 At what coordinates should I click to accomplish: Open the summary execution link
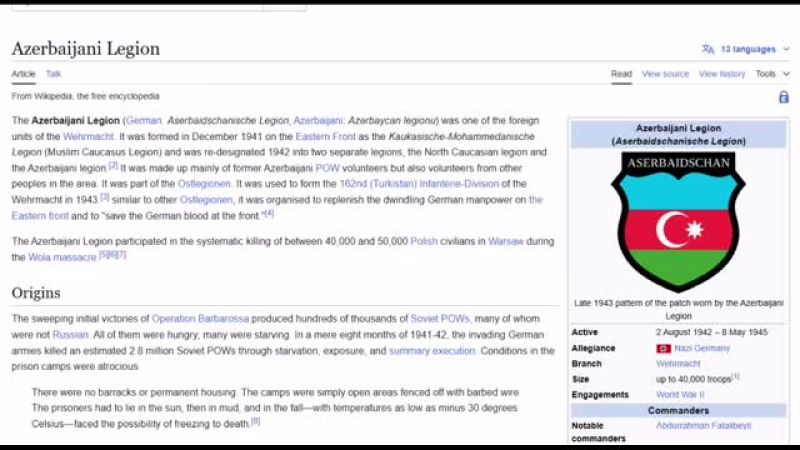click(x=431, y=351)
